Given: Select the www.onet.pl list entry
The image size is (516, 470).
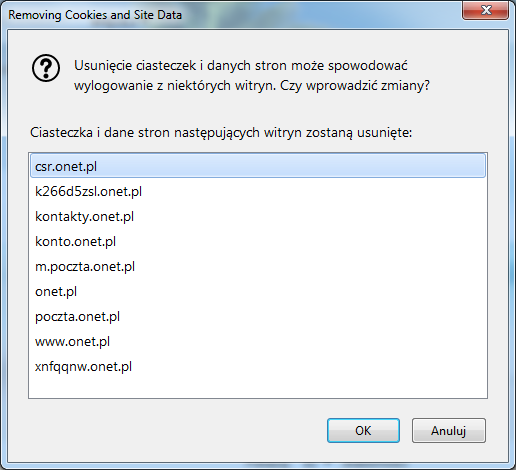Looking at the screenshot, I should tap(258, 341).
